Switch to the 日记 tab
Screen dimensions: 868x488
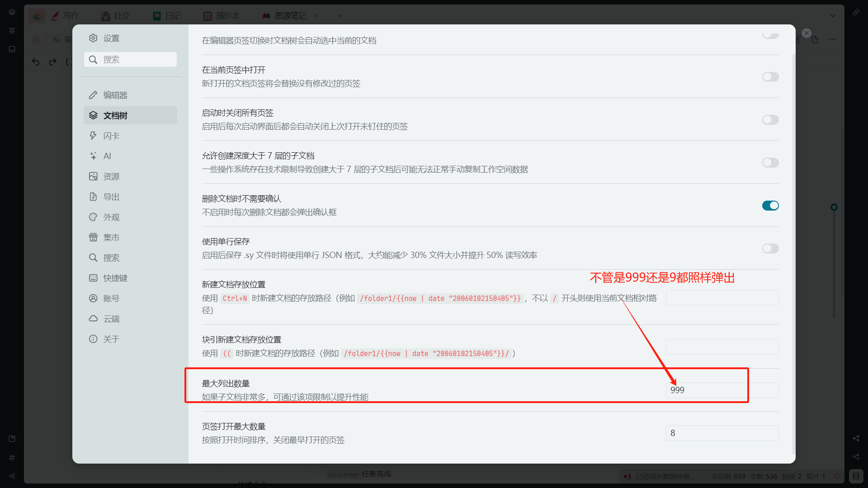pos(167,16)
